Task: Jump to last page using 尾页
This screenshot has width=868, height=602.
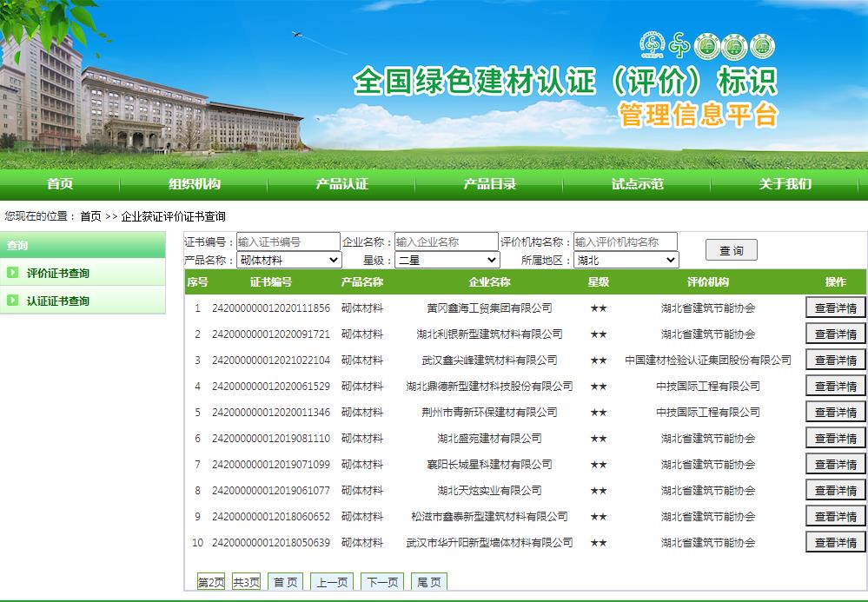Action: click(x=428, y=582)
